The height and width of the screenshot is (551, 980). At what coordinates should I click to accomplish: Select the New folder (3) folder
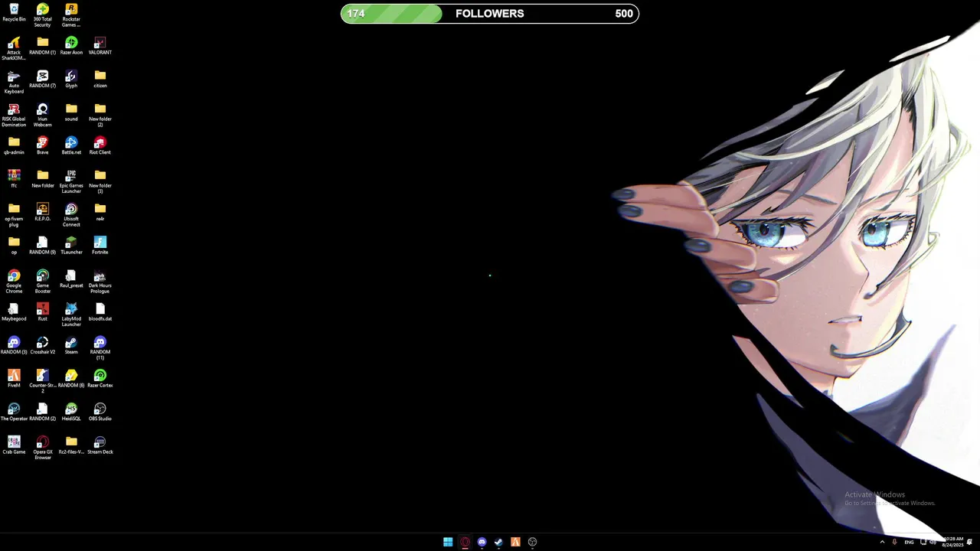click(100, 181)
